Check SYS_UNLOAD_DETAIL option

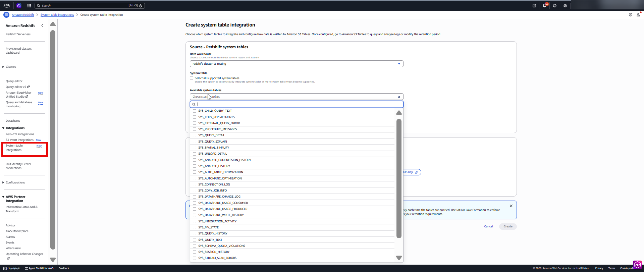[x=195, y=154]
